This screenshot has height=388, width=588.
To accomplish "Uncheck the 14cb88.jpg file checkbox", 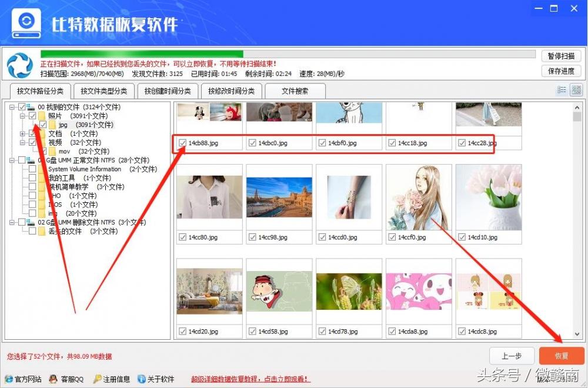I will click(x=182, y=143).
